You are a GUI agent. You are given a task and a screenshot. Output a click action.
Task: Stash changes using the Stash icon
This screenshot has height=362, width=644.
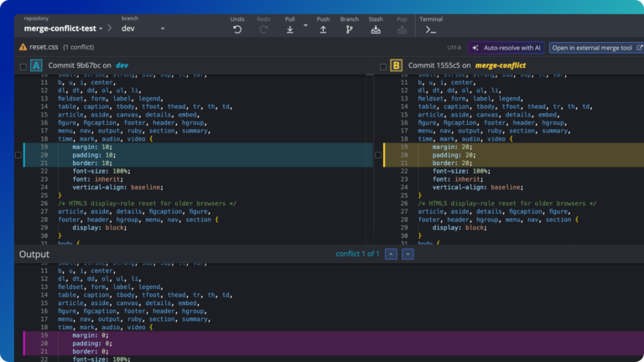(376, 29)
